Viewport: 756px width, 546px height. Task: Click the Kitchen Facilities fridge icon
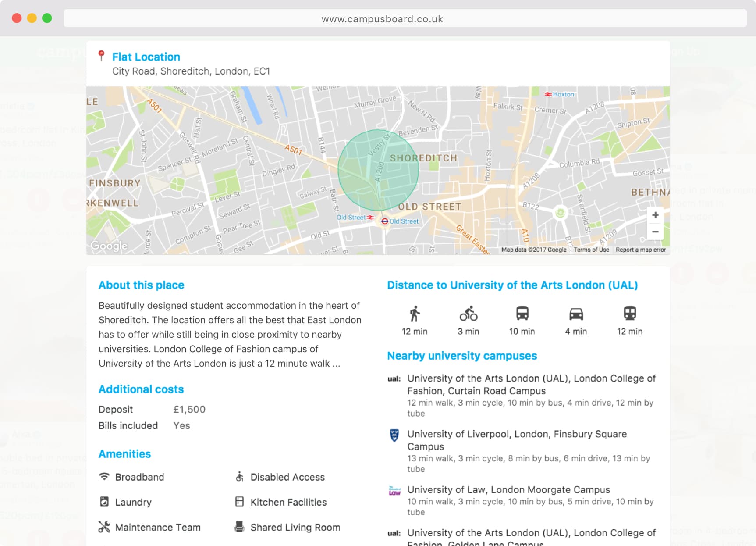click(x=239, y=502)
